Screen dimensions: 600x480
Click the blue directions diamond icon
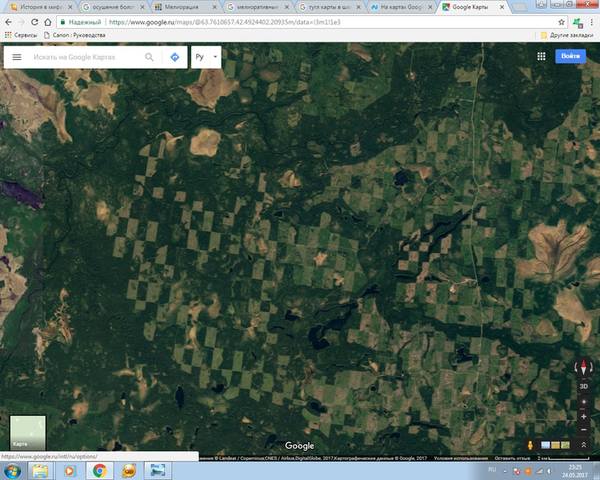(175, 57)
